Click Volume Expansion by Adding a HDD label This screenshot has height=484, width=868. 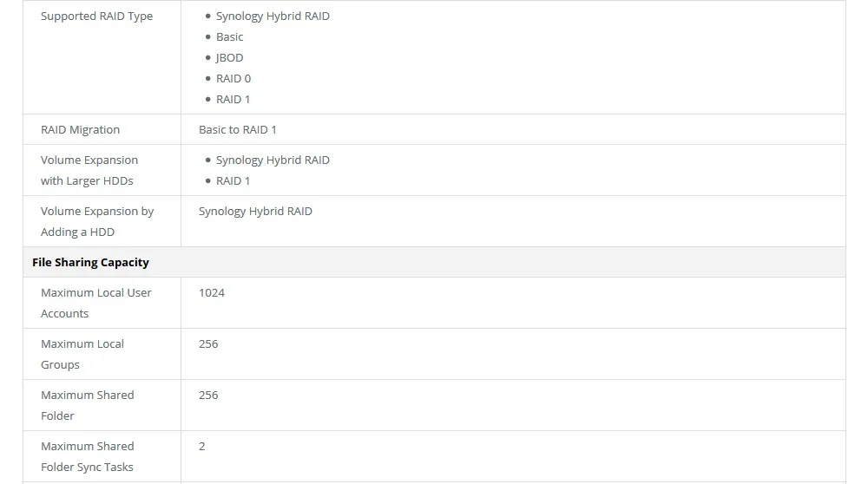pyautogui.click(x=96, y=222)
